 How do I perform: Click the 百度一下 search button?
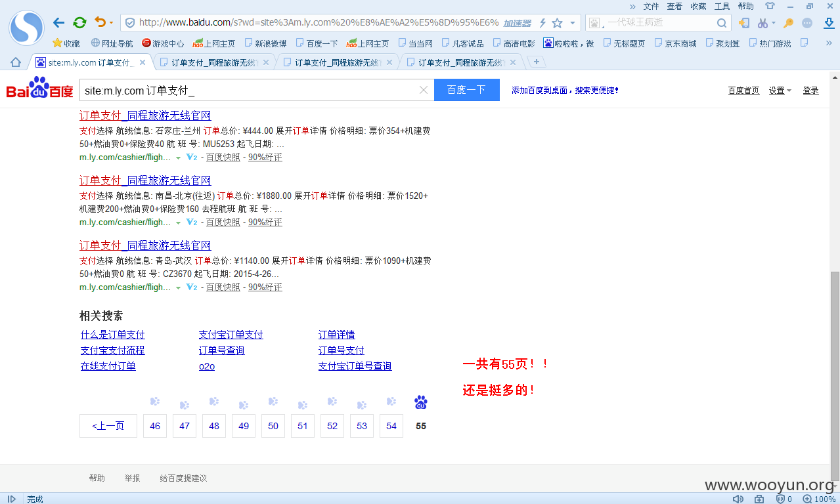466,90
